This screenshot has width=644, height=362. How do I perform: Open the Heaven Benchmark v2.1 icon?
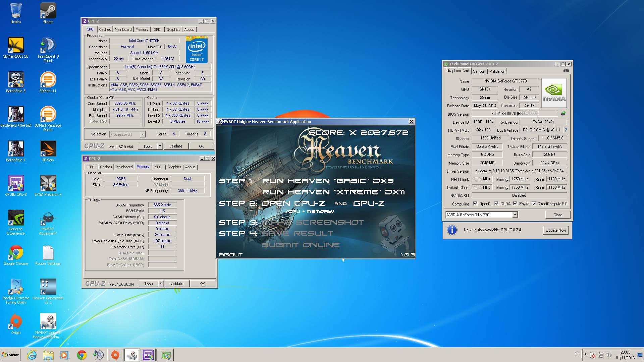tap(48, 292)
